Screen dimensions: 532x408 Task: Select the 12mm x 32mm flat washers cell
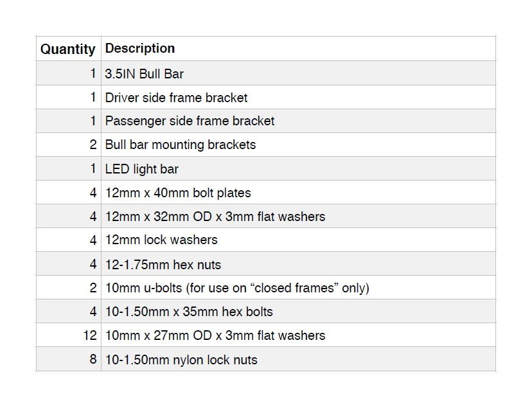[215, 217]
